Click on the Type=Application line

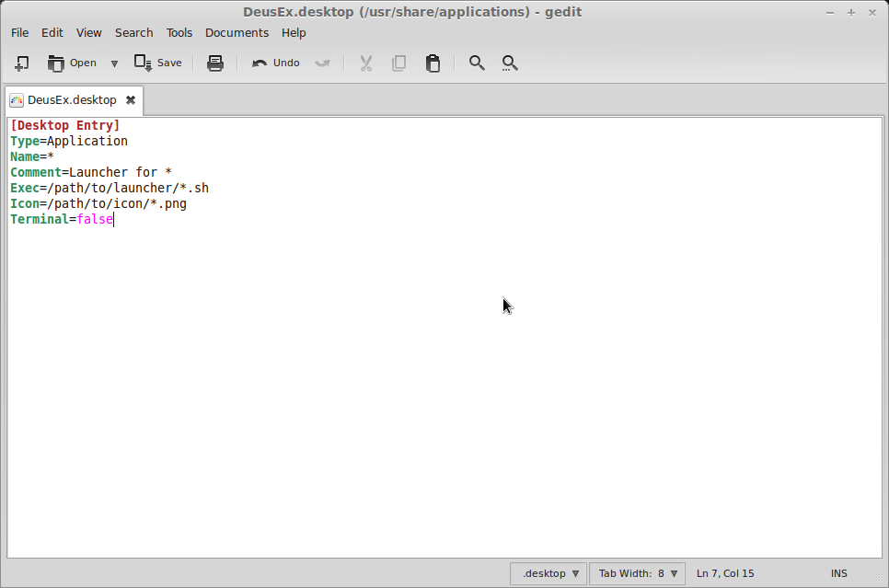coord(69,141)
